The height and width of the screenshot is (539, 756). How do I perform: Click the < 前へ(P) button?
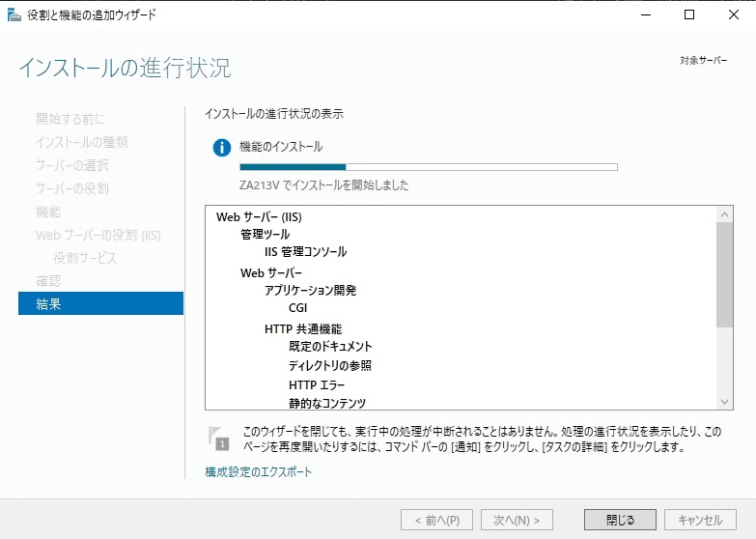pyautogui.click(x=436, y=520)
